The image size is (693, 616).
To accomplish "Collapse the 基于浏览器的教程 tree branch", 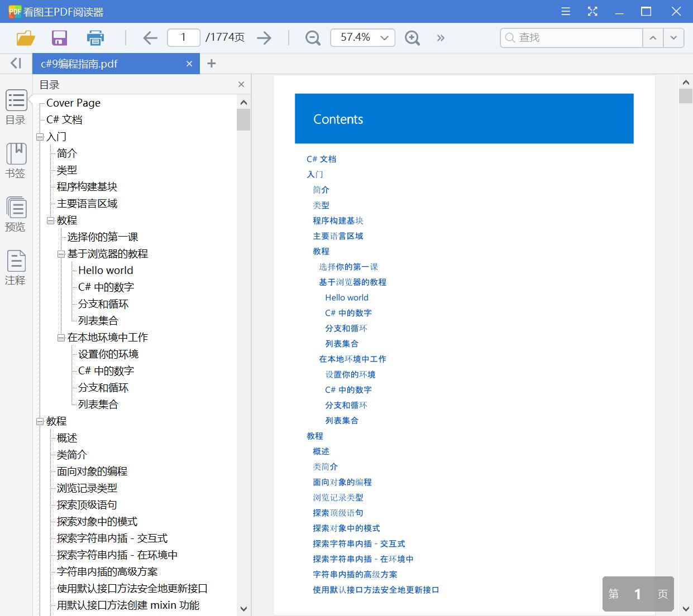I will (61, 254).
